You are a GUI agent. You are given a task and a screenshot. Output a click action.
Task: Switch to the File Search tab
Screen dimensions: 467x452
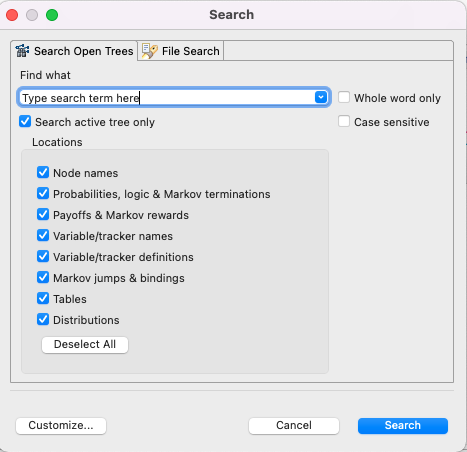pos(180,51)
